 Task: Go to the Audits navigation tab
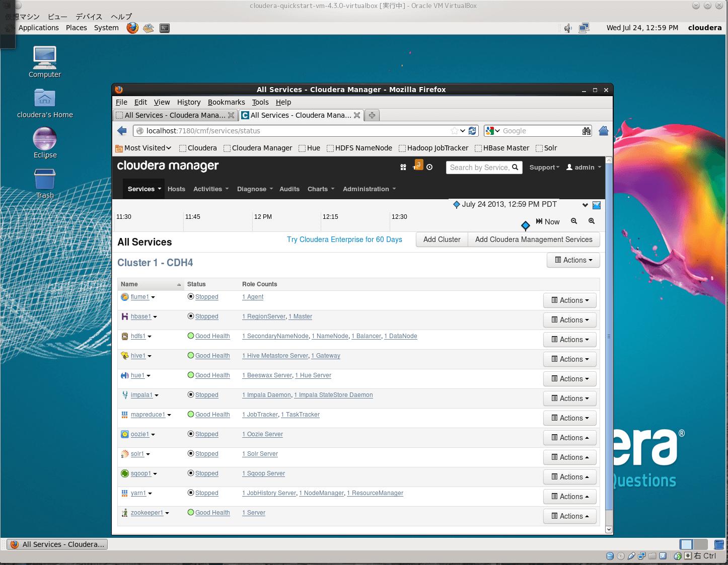[x=289, y=189]
